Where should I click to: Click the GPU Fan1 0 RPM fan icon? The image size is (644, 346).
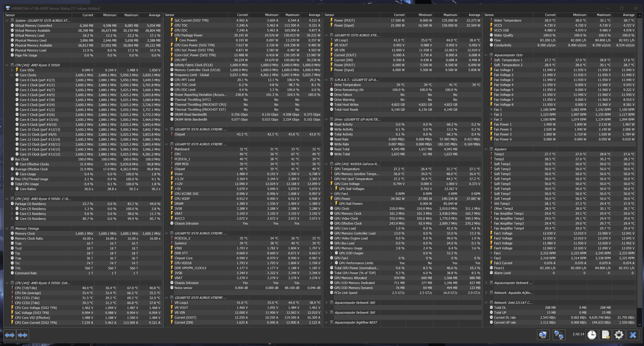coord(331,194)
